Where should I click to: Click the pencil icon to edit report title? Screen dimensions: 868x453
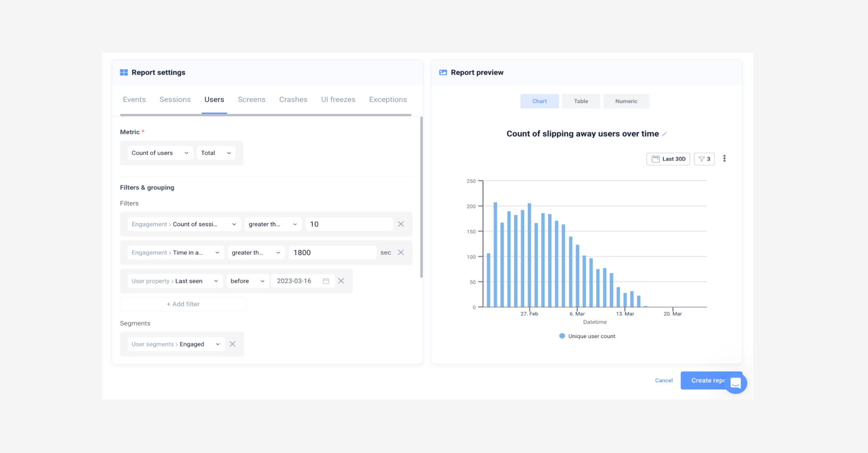coord(665,134)
